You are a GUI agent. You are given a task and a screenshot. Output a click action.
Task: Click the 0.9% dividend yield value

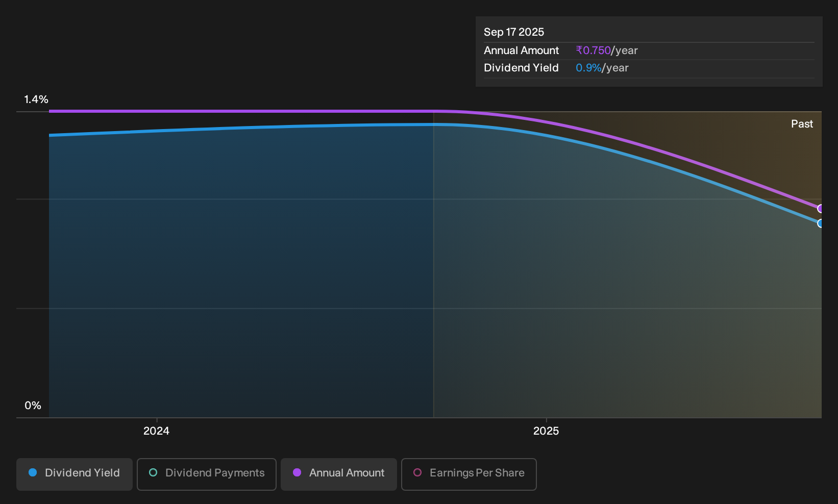point(588,68)
